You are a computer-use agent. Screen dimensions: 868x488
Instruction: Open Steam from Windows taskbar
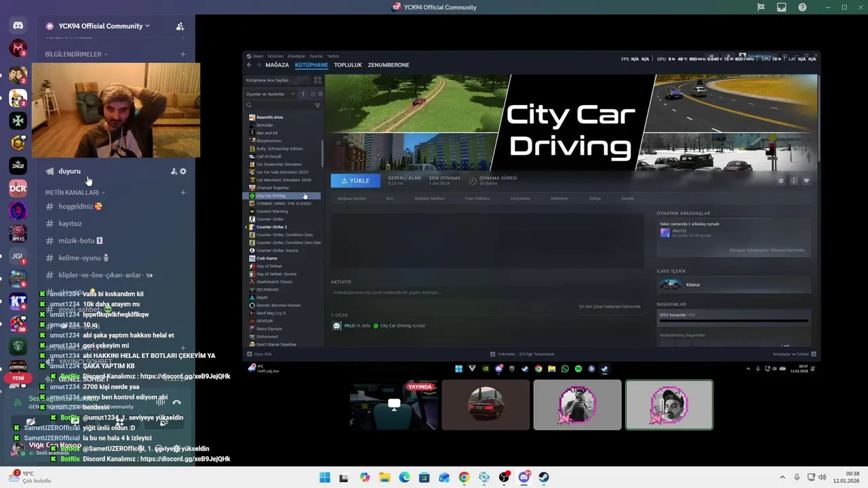[544, 477]
